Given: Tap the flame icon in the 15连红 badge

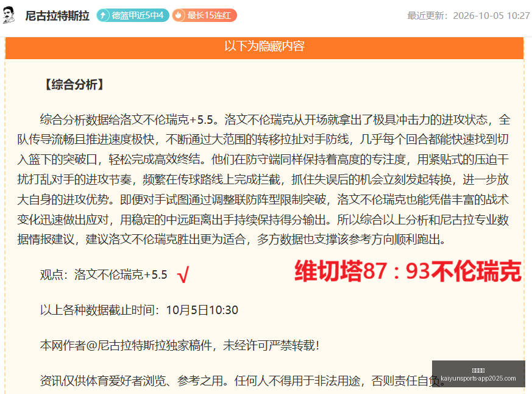Looking at the screenshot, I should (x=179, y=15).
